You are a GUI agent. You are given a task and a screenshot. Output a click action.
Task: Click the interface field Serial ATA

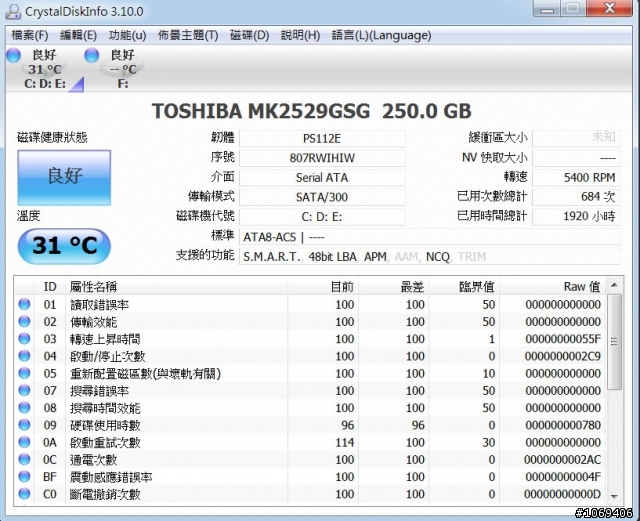click(322, 178)
